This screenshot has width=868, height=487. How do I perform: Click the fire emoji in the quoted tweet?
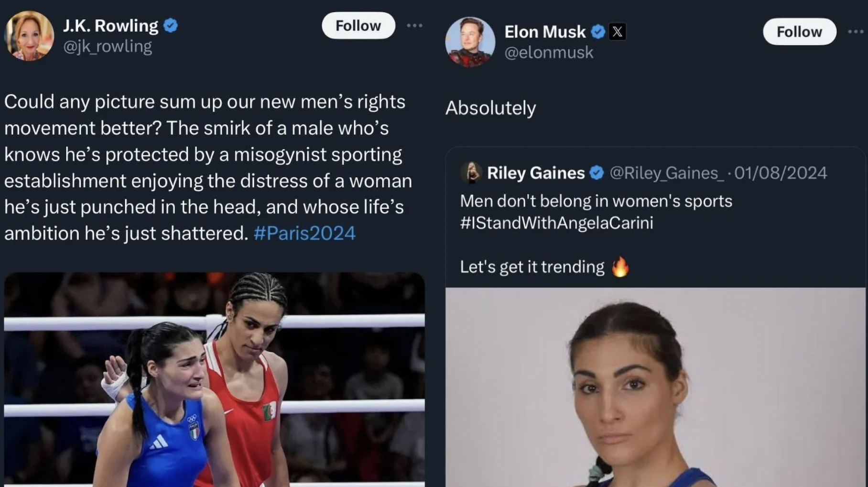(620, 267)
